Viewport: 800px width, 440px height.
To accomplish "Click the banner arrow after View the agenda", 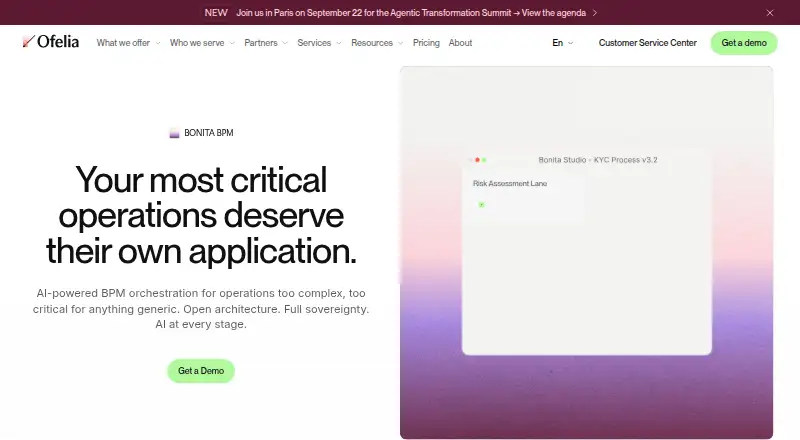I will tap(595, 13).
